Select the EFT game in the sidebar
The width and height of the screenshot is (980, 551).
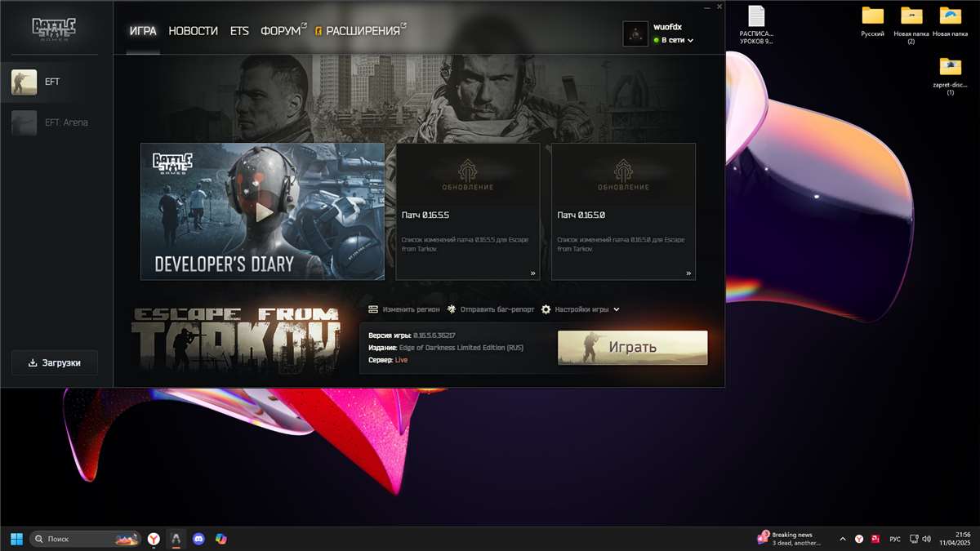(56, 82)
